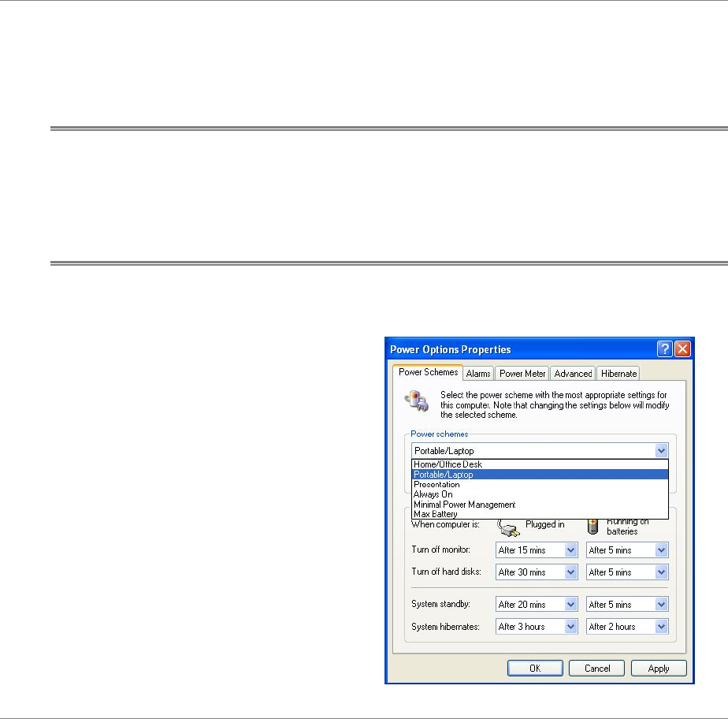Open System standby battery dropdown

click(627, 604)
